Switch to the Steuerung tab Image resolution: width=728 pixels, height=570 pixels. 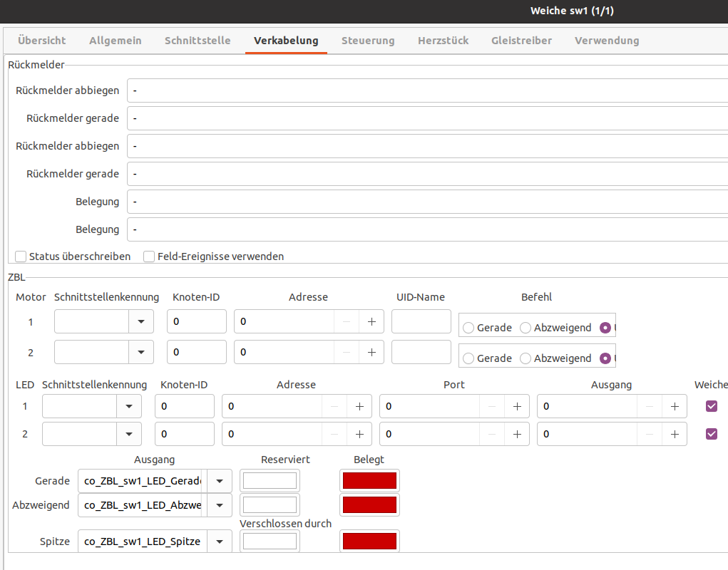click(368, 41)
